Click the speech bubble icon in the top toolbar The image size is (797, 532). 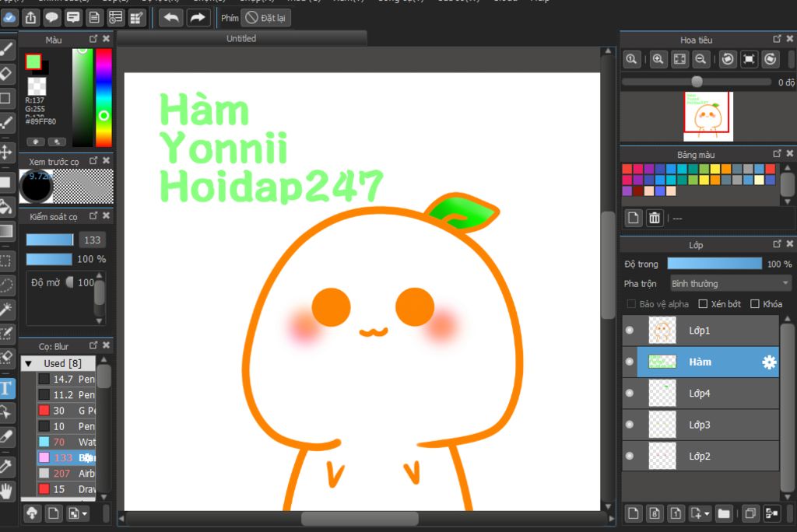52,18
